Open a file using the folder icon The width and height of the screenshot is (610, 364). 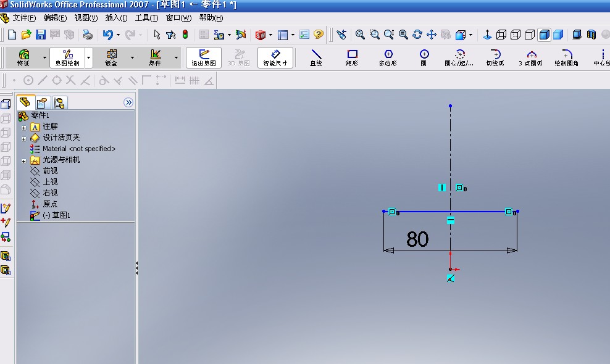pos(26,35)
